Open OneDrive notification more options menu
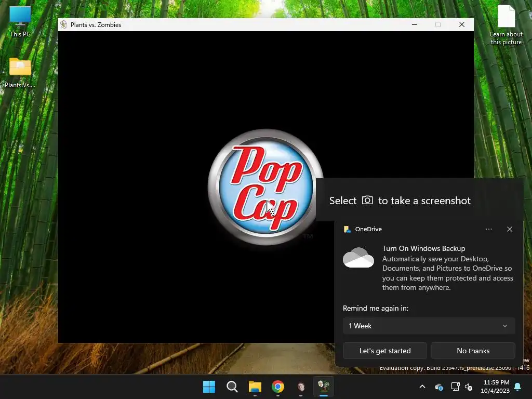532x399 pixels. point(488,229)
